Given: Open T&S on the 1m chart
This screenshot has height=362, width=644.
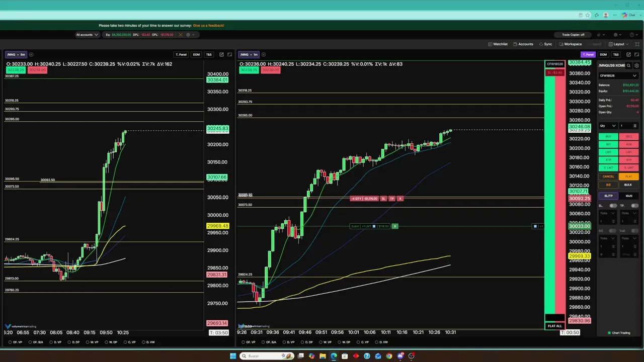Looking at the screenshot, I should 616,54.
